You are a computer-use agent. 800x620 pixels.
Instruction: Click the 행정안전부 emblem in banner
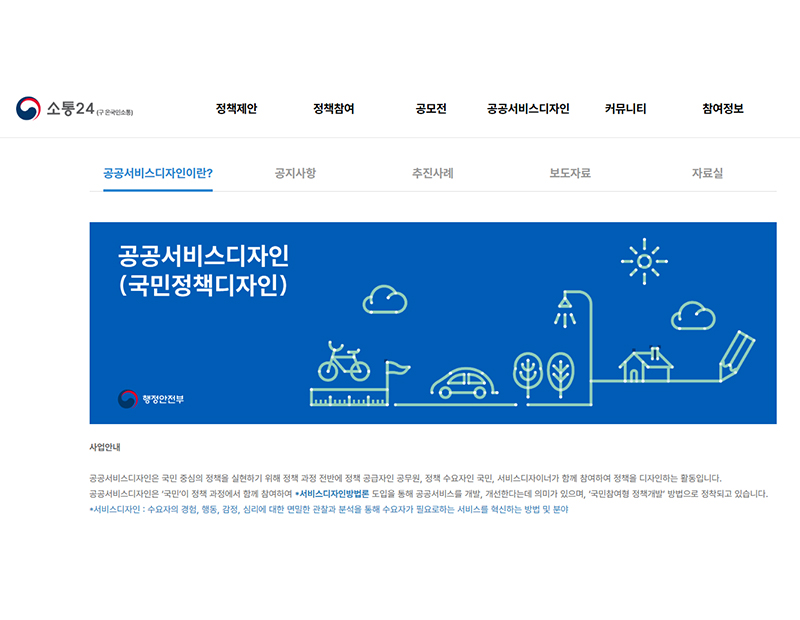[x=151, y=399]
